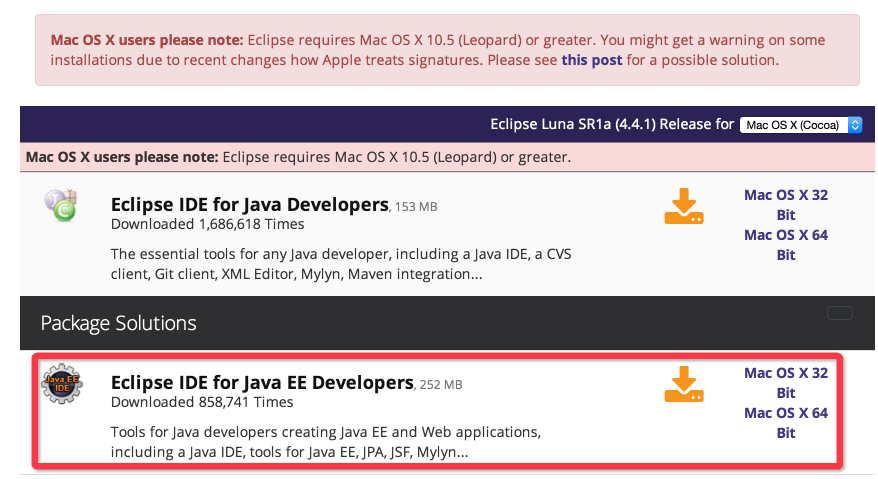Open the 'this post' link in the warning

click(x=592, y=60)
